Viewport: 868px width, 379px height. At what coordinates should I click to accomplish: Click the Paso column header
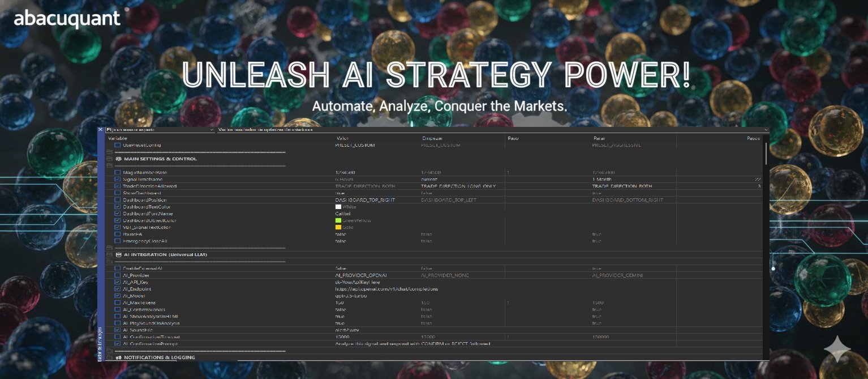point(513,138)
